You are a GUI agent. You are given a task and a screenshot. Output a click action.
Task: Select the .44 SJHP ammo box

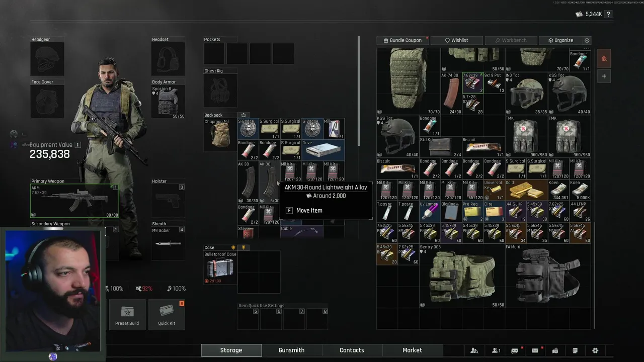pyautogui.click(x=516, y=212)
